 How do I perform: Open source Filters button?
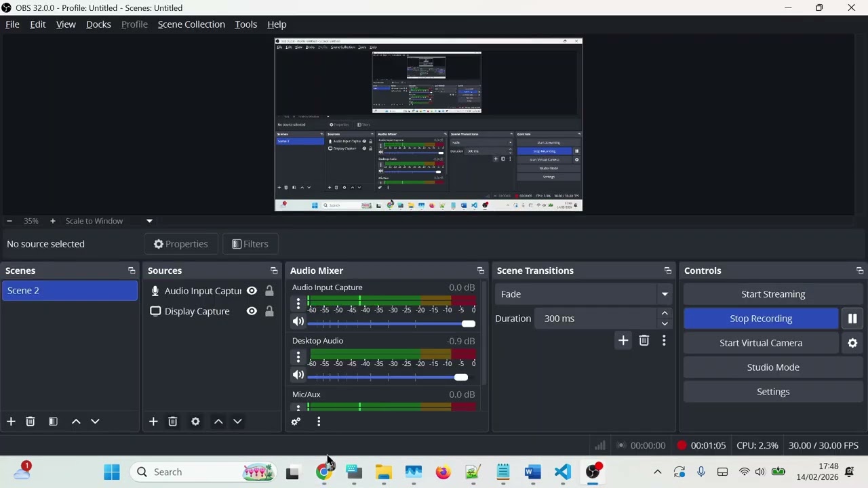coord(250,244)
